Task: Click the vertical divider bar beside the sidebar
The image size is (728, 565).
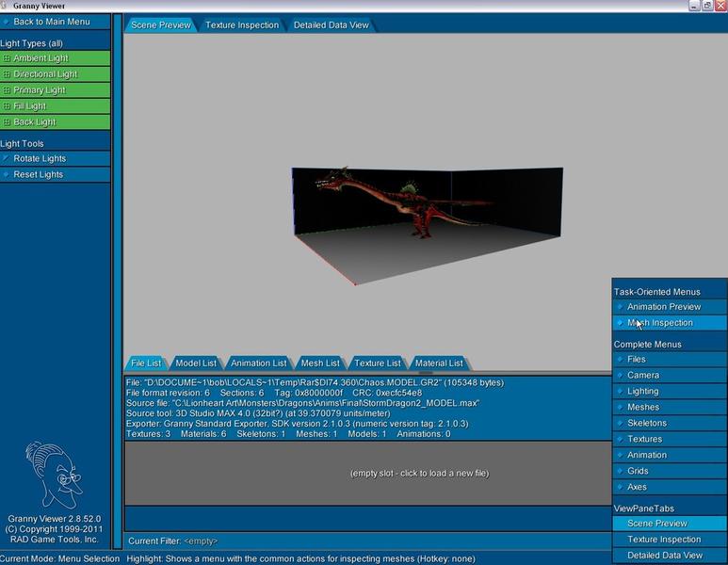Action: click(x=118, y=282)
